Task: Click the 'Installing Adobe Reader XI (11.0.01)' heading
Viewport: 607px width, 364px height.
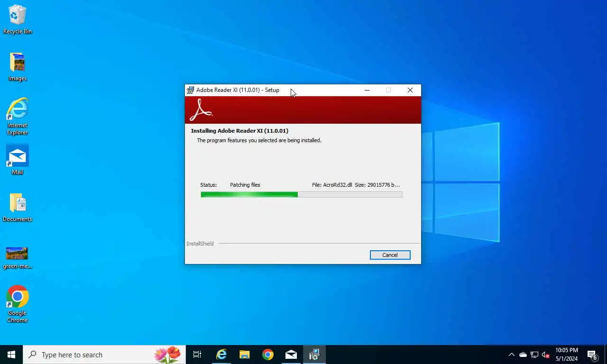Action: pyautogui.click(x=239, y=131)
